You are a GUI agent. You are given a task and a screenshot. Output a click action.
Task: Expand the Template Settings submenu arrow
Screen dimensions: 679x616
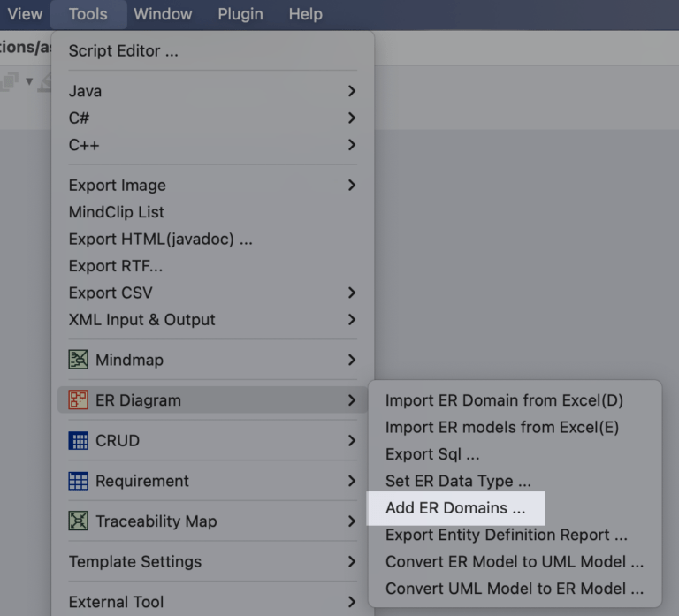click(x=352, y=562)
